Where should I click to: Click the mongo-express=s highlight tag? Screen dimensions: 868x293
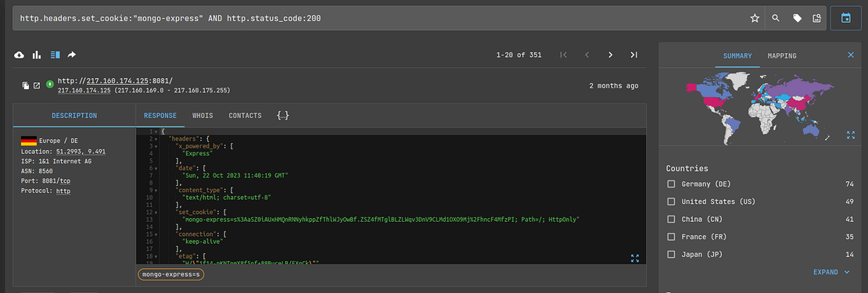(170, 274)
